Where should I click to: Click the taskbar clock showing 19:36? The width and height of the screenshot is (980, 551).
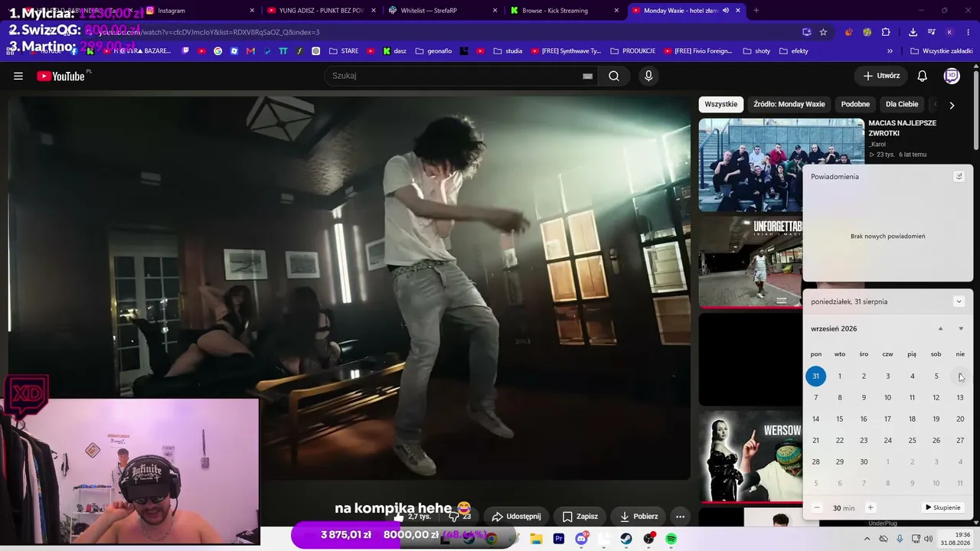pos(956,539)
